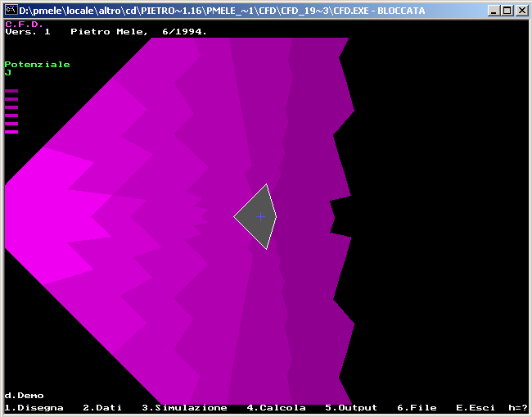Viewport: 532px width, 417px height.
Task: Click the green 'Potenziale' label
Action: pos(38,65)
